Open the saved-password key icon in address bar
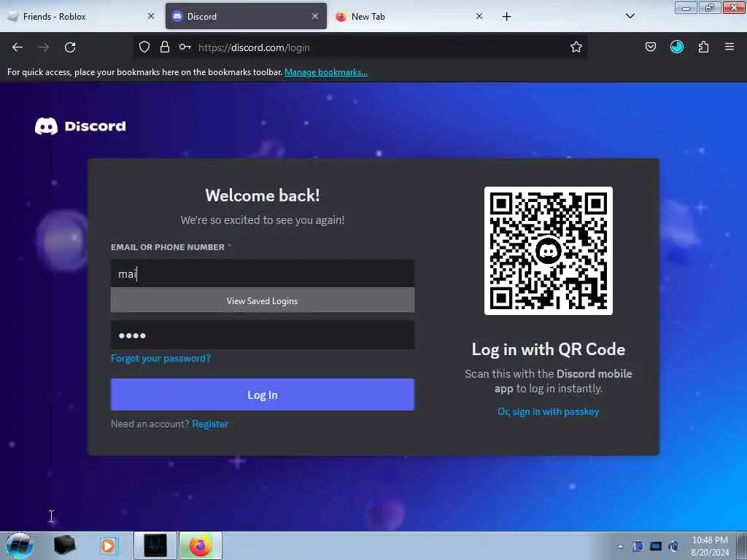 pos(185,47)
